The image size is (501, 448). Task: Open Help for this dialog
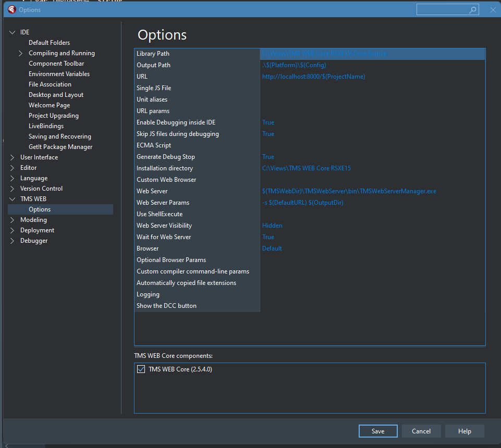[465, 431]
